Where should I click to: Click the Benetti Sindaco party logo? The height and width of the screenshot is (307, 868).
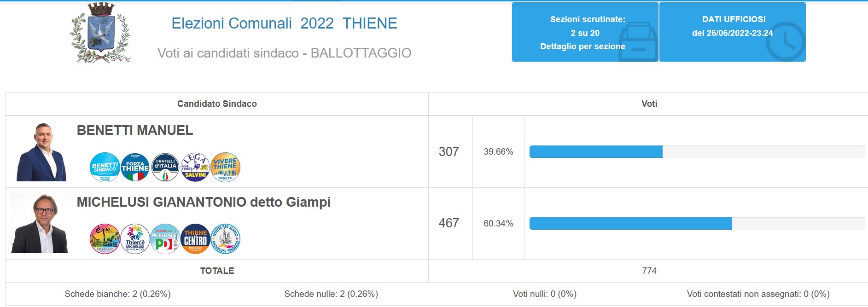pos(105,167)
